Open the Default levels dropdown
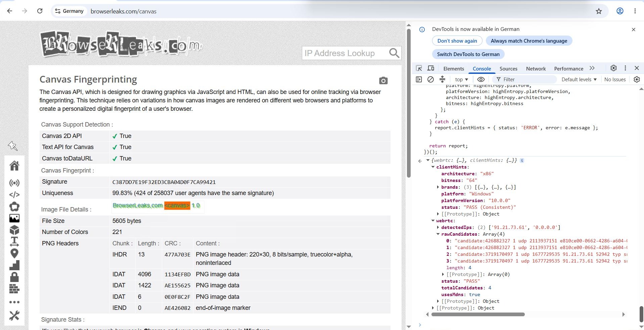This screenshot has height=330, width=644. pyautogui.click(x=579, y=80)
